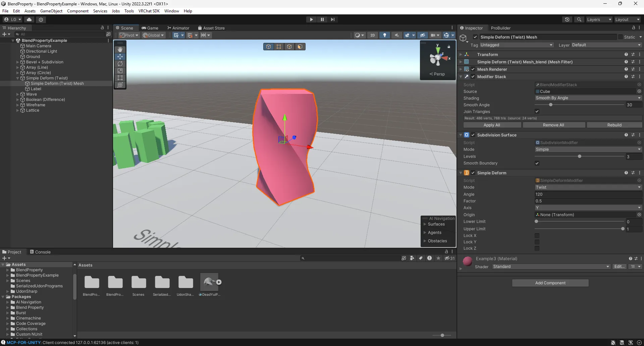Select the Rotate tool in scene toolbar
This screenshot has height=346, width=644.
point(120,64)
